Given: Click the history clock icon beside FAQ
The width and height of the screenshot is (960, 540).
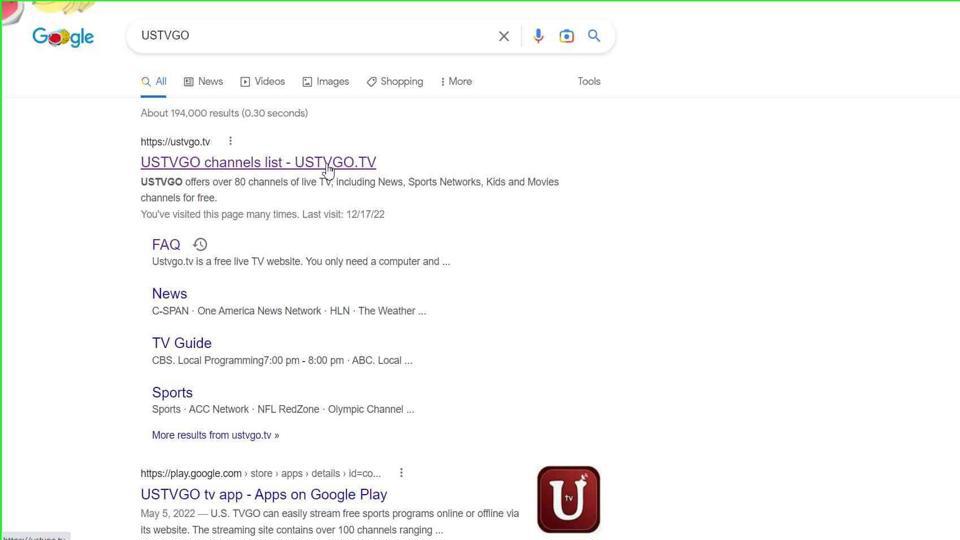Looking at the screenshot, I should pos(200,244).
